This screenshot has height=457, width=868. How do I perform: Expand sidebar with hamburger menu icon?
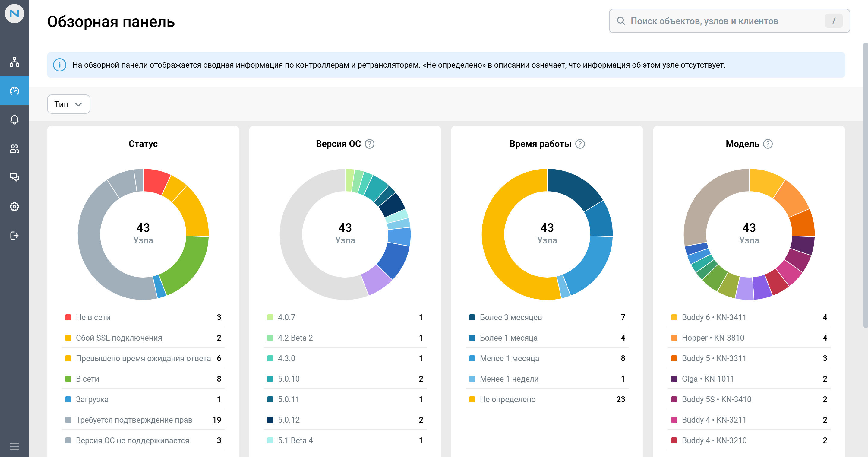coord(14,446)
